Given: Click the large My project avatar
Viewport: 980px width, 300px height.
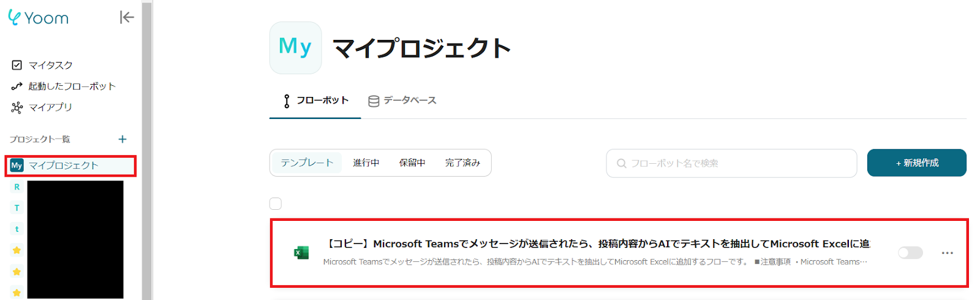Looking at the screenshot, I should pyautogui.click(x=295, y=48).
